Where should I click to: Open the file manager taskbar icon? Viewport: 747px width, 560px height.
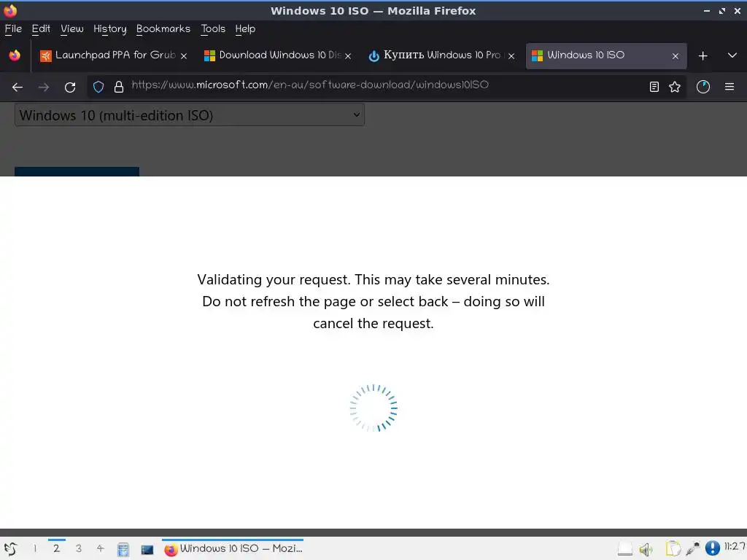point(123,550)
